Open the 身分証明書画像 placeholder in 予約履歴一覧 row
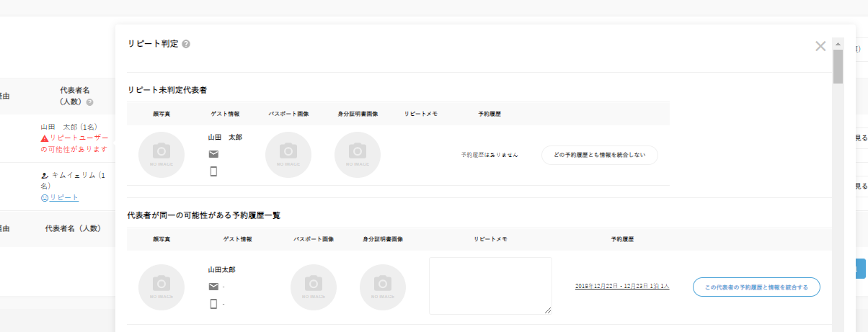868x332 pixels. tap(383, 287)
